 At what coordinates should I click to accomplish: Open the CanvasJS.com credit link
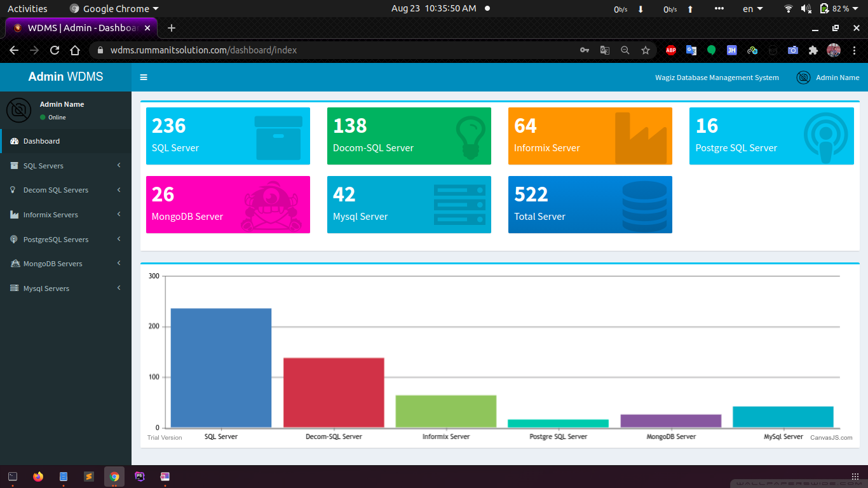831,437
